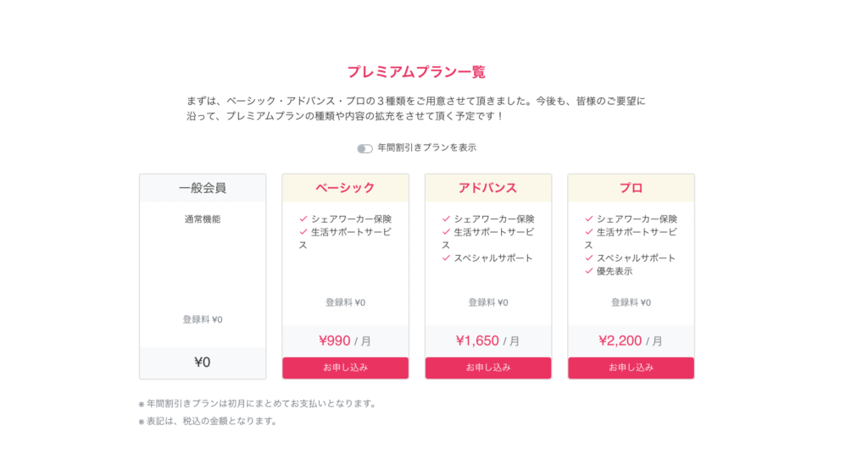Click checkmark beside シェアワーカー保険 in アドバンス
868x470 pixels.
click(446, 219)
